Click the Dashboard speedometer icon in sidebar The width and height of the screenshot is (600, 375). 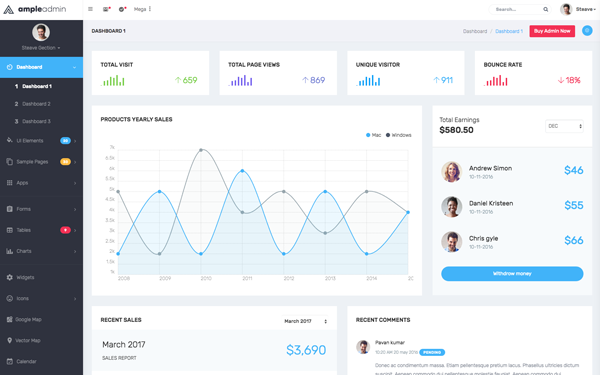(x=10, y=67)
